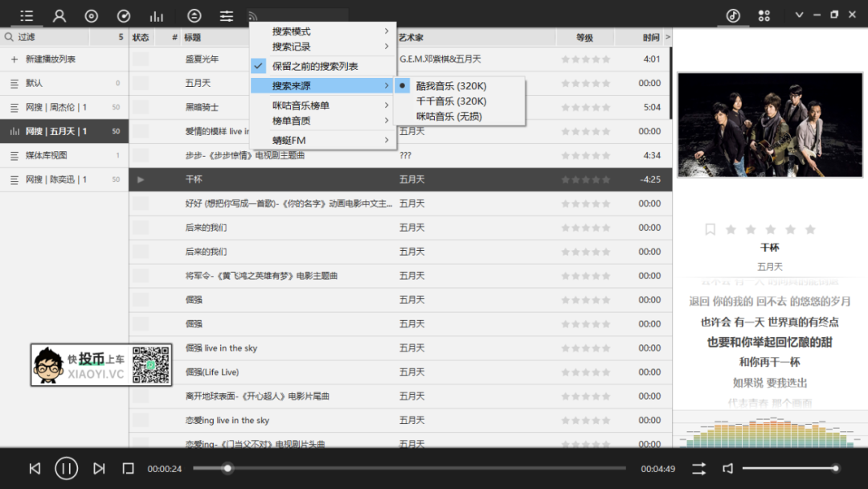The image size is (868, 489).
Task: Open the now-playing music note icon
Action: (734, 15)
